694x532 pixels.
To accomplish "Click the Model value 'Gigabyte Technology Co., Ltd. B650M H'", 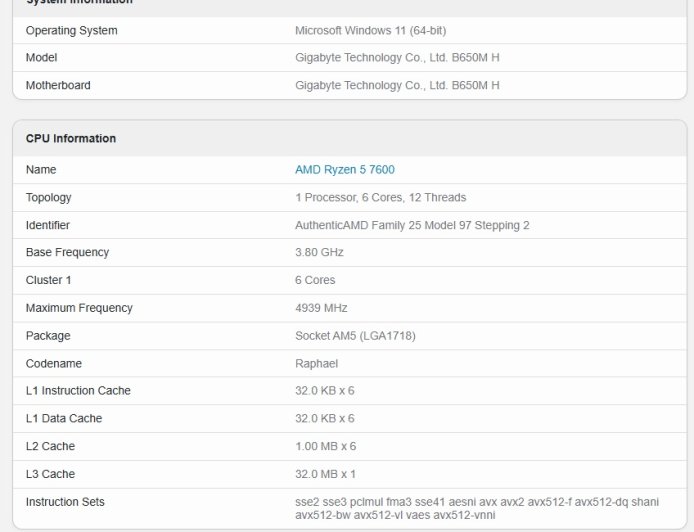I will pyautogui.click(x=397, y=58).
